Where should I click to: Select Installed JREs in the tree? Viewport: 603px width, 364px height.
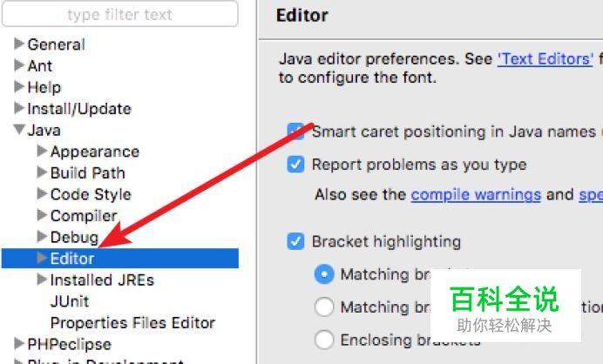(102, 280)
